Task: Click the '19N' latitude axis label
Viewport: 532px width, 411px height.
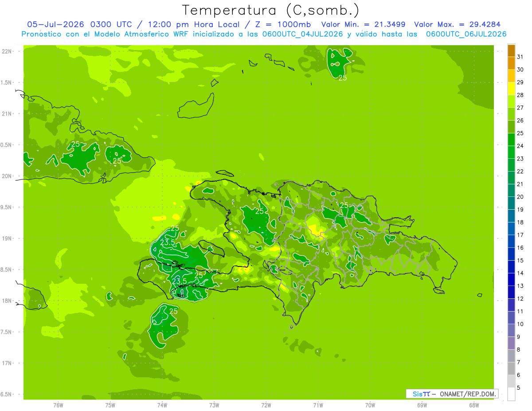Action: click(6, 239)
